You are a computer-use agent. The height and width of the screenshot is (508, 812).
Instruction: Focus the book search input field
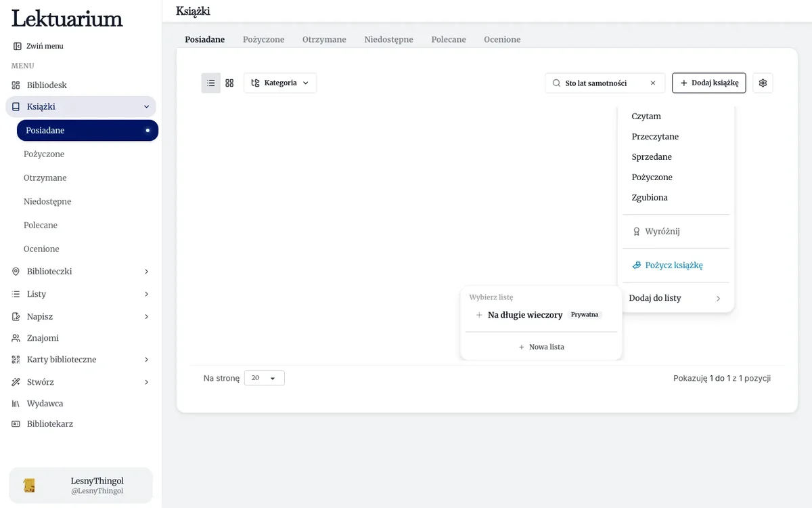point(604,83)
